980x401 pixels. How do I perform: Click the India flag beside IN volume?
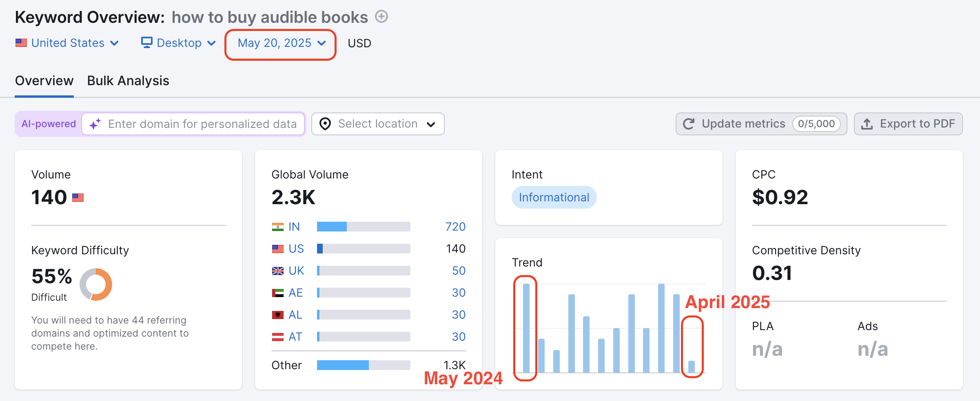click(277, 226)
